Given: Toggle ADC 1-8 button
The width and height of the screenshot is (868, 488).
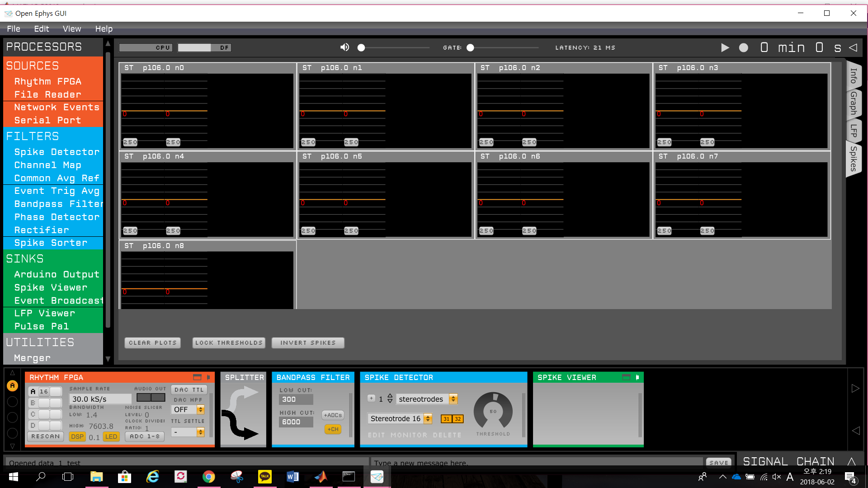Looking at the screenshot, I should point(145,436).
